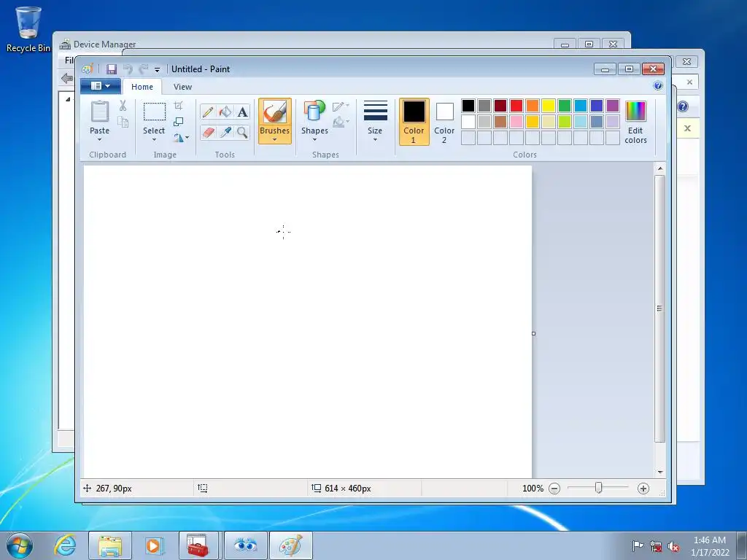Click the Cut scissors icon
This screenshot has width=747, height=560.
tap(123, 106)
